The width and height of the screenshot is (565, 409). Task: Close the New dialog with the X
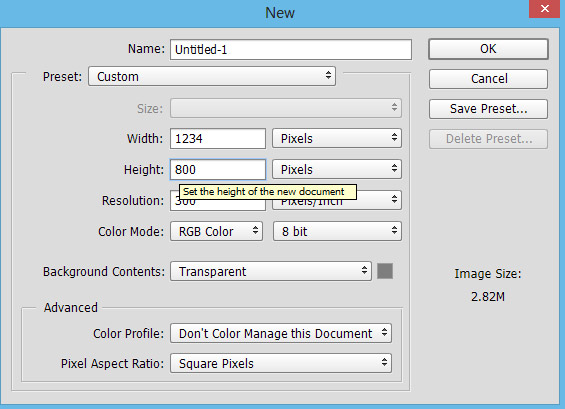pyautogui.click(x=544, y=8)
